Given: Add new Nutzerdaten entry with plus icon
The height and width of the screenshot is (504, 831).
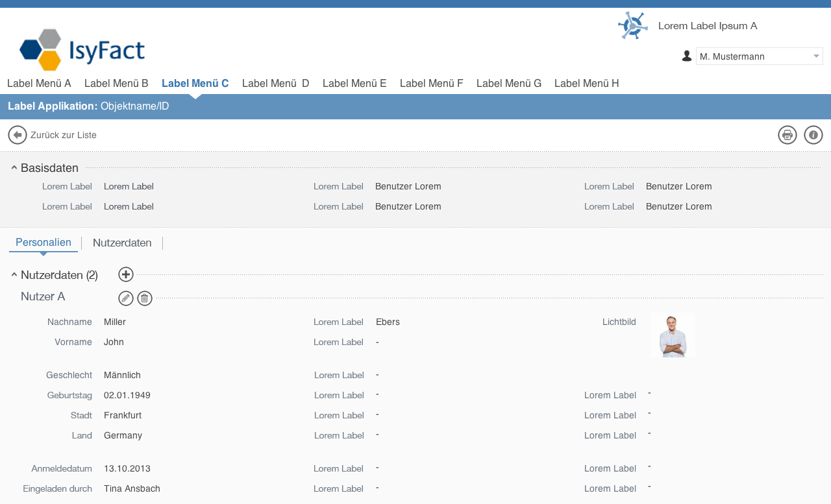Looking at the screenshot, I should pyautogui.click(x=126, y=274).
